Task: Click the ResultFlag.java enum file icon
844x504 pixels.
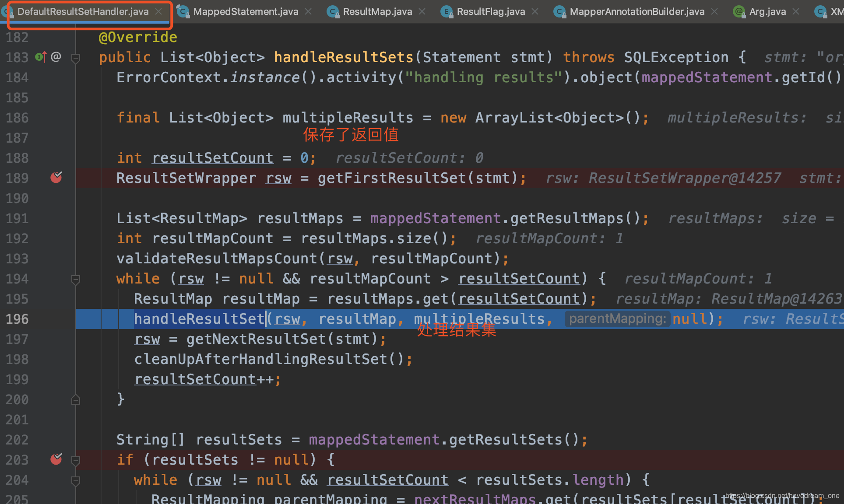Action: coord(447,12)
